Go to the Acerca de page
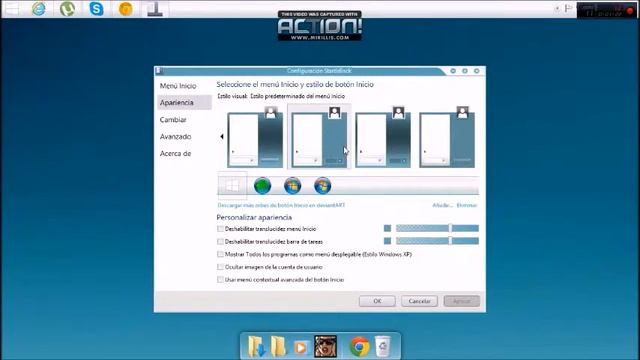 tap(176, 153)
